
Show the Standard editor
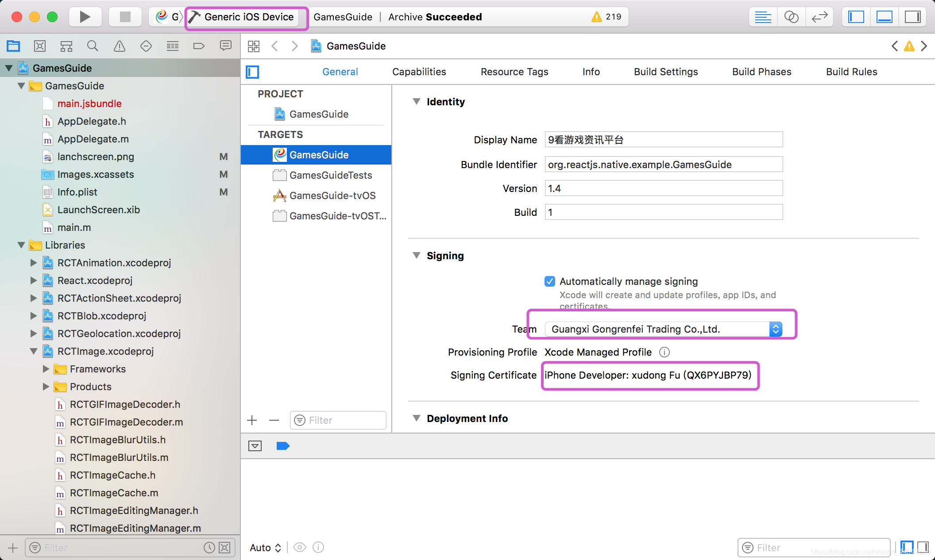click(763, 17)
